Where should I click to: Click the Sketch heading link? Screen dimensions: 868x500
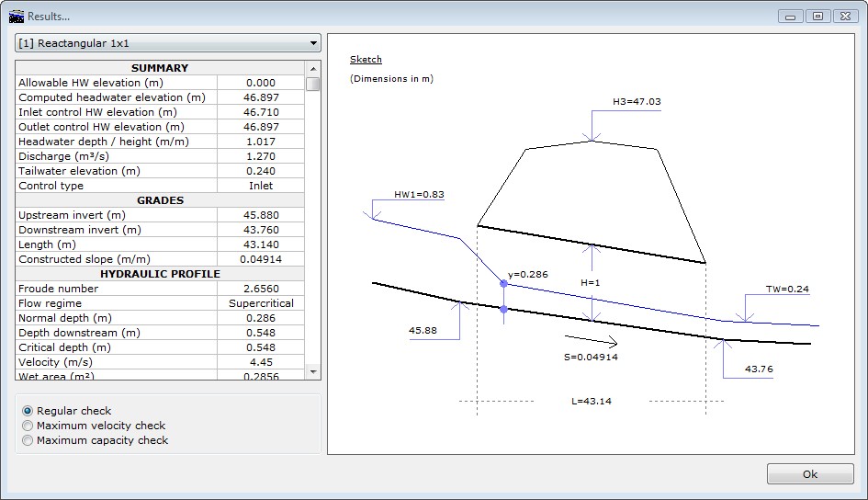(366, 60)
